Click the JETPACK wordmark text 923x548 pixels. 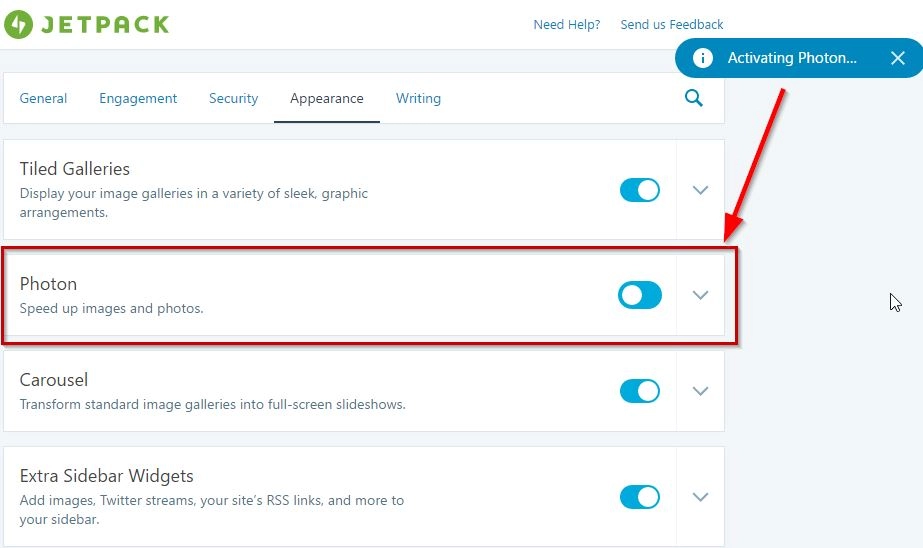105,25
